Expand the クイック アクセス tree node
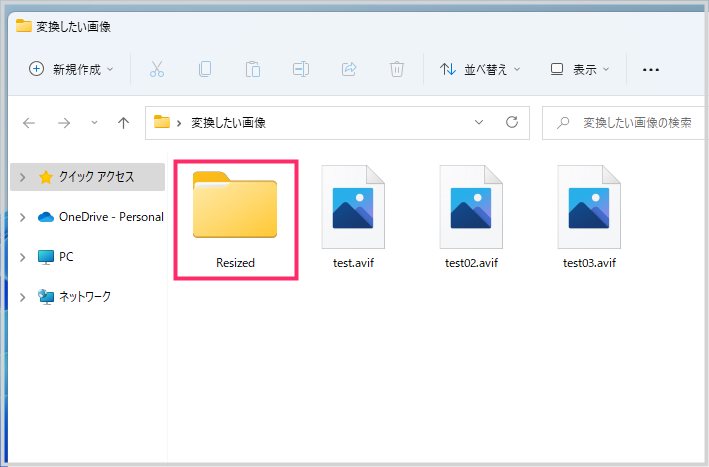 tap(22, 177)
